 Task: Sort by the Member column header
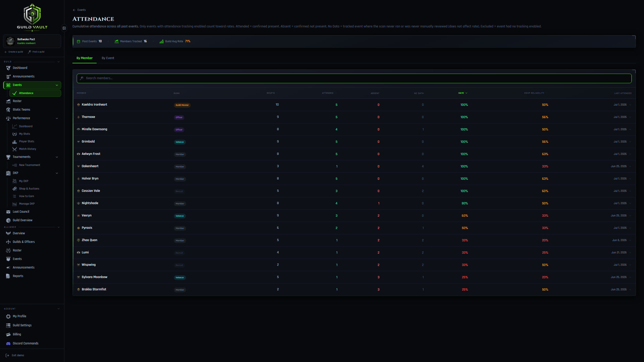point(83,93)
